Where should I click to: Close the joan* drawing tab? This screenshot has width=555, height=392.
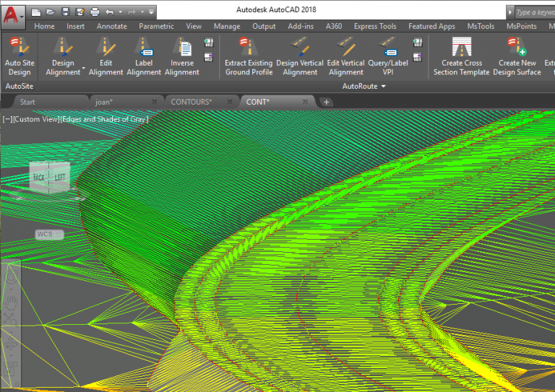(x=155, y=102)
